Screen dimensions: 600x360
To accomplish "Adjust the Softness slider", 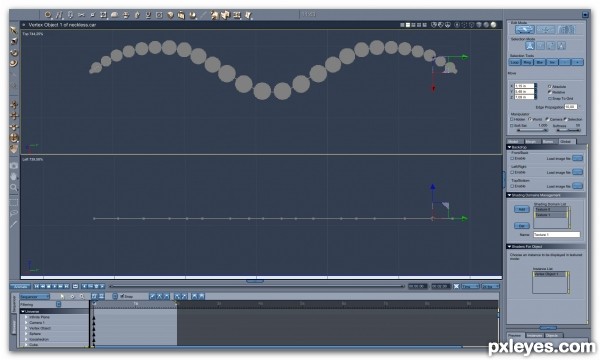I will click(568, 130).
